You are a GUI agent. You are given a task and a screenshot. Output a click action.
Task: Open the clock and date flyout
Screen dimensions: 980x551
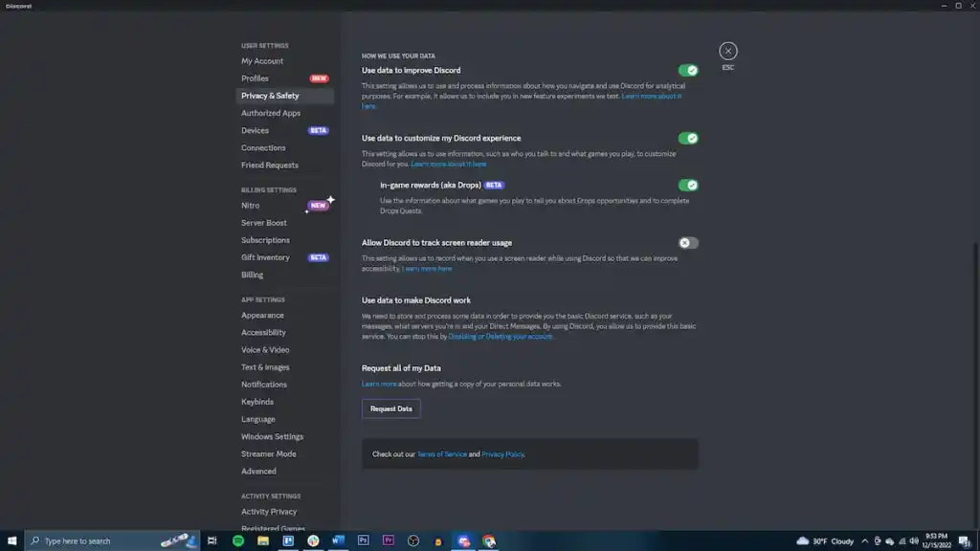coord(936,541)
